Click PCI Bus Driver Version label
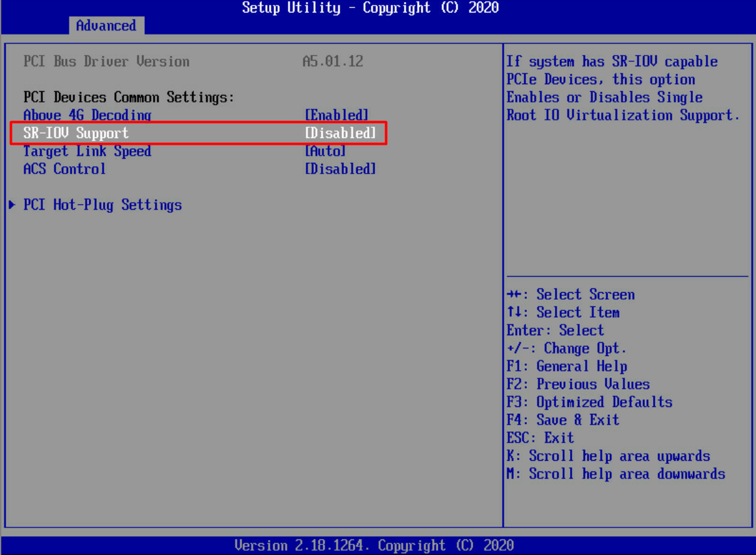This screenshot has width=756, height=555. [x=106, y=61]
